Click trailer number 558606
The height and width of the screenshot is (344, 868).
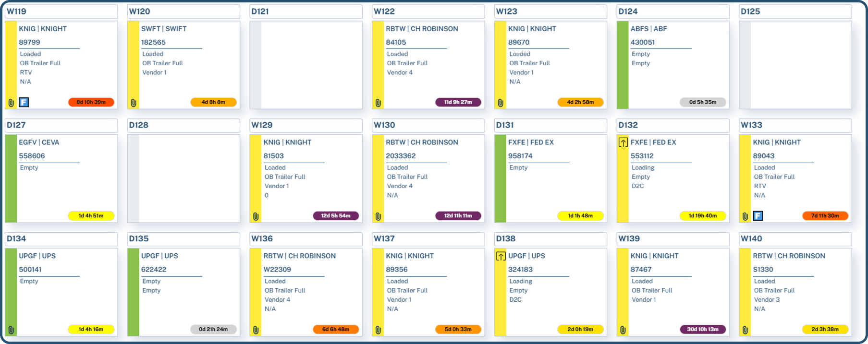pos(32,156)
